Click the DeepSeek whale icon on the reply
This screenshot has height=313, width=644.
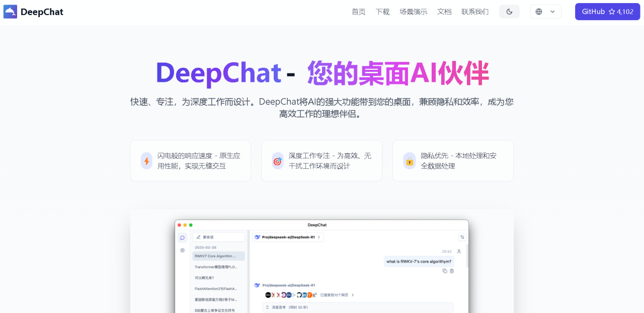[257, 285]
